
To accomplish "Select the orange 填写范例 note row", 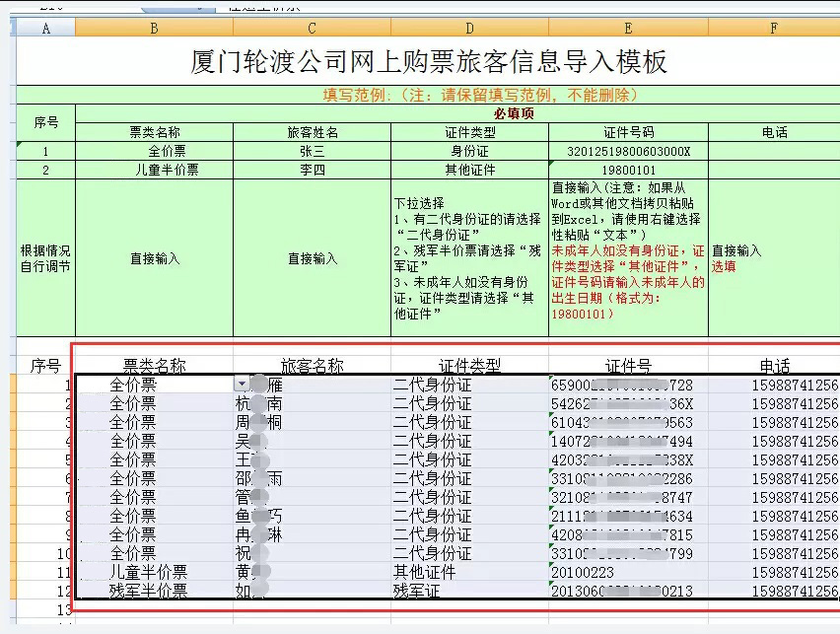I will tap(429, 95).
